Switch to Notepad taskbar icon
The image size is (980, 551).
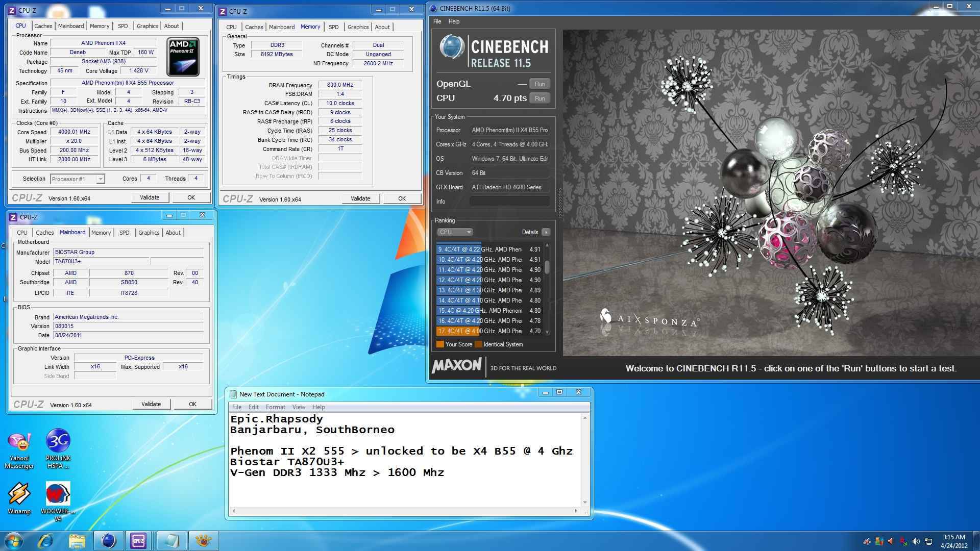pos(171,541)
